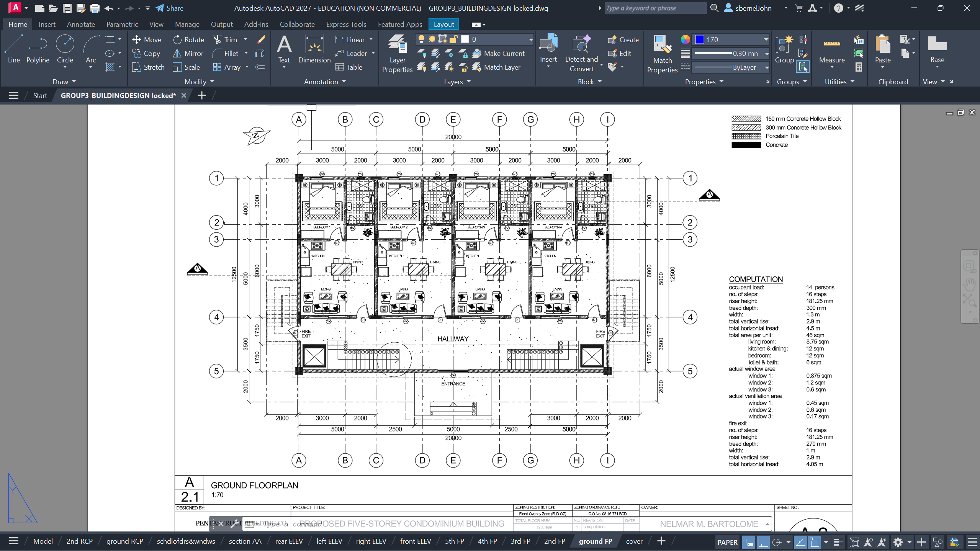Open the lineweight 0.30 mm dropdown
This screenshot has height=551, width=980.
pos(766,54)
